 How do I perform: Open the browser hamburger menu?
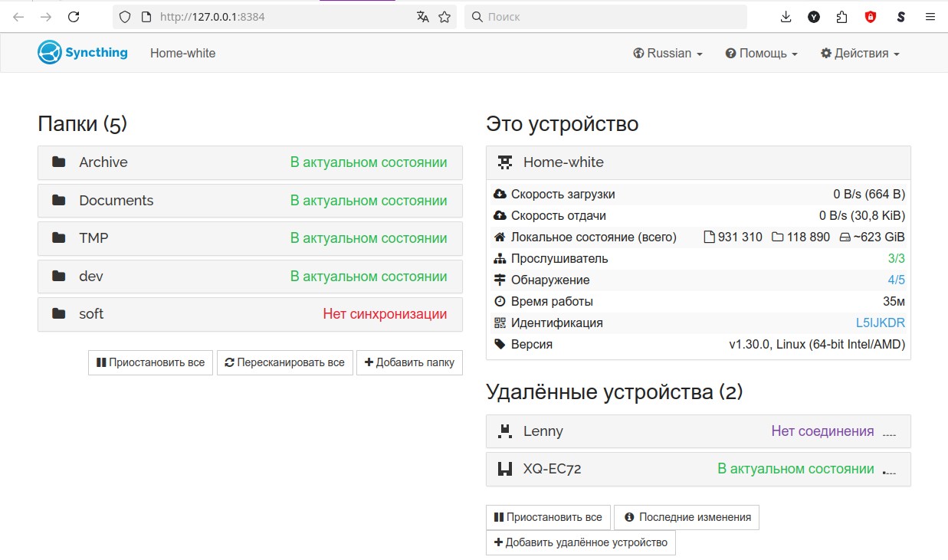(x=930, y=17)
